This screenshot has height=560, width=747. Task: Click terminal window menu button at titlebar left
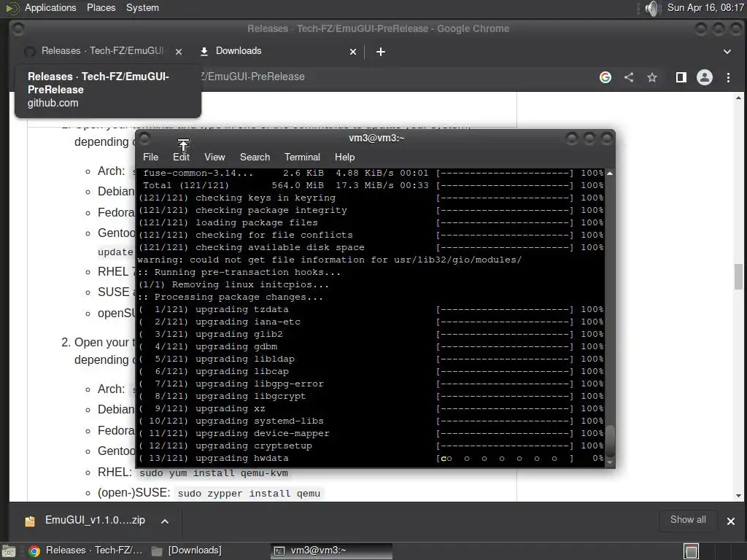click(145, 139)
